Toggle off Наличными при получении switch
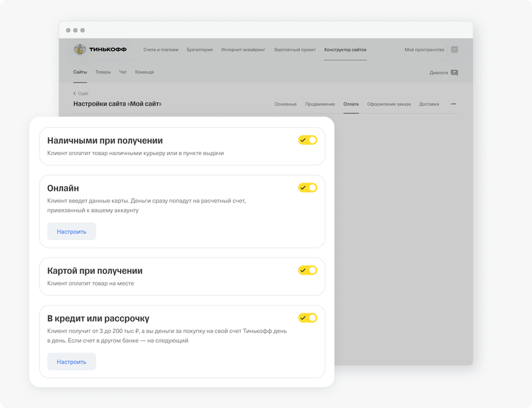The image size is (532, 408). (307, 140)
